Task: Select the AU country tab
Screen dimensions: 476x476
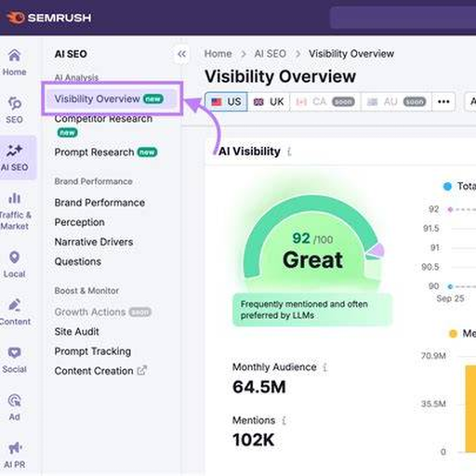Action: click(x=396, y=101)
